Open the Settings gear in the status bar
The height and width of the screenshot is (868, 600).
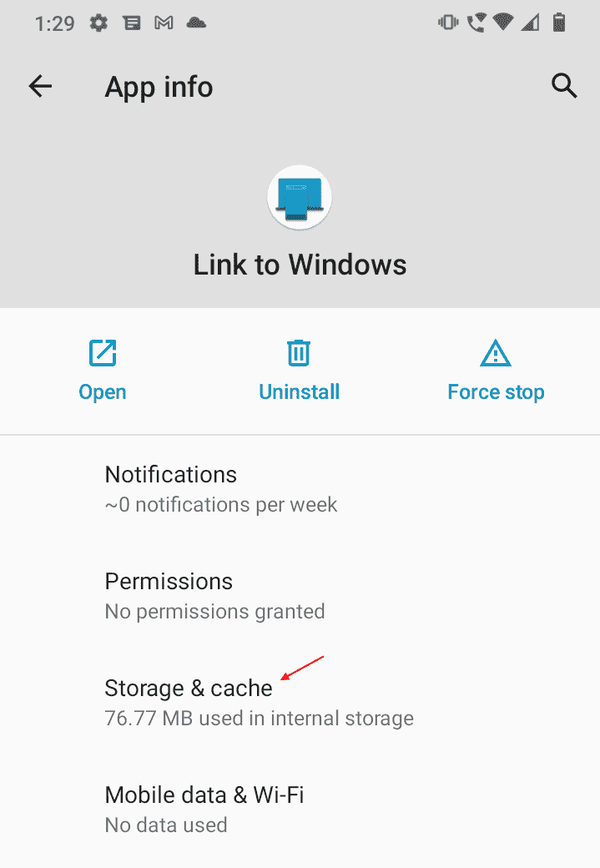pos(98,23)
